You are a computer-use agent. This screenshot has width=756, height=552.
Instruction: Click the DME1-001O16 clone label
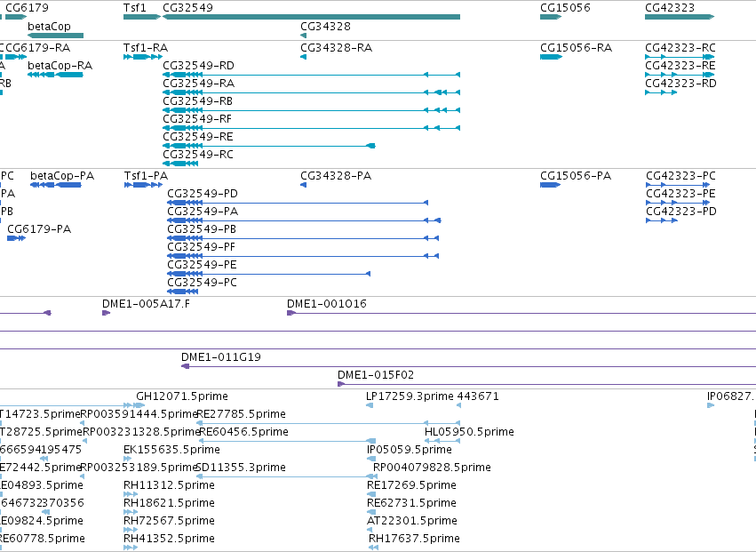327,304
